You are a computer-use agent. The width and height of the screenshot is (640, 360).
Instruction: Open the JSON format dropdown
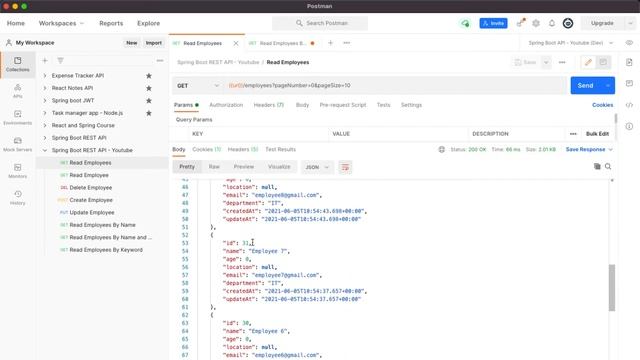[317, 167]
